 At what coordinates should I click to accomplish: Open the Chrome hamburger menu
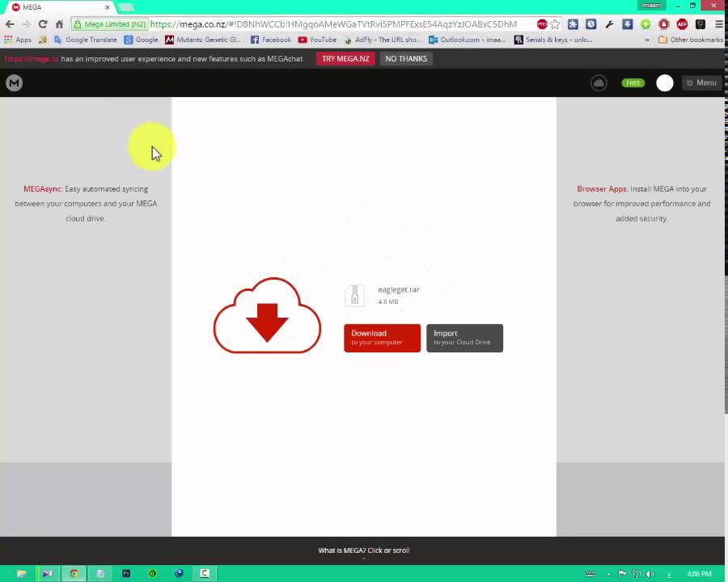tap(719, 24)
